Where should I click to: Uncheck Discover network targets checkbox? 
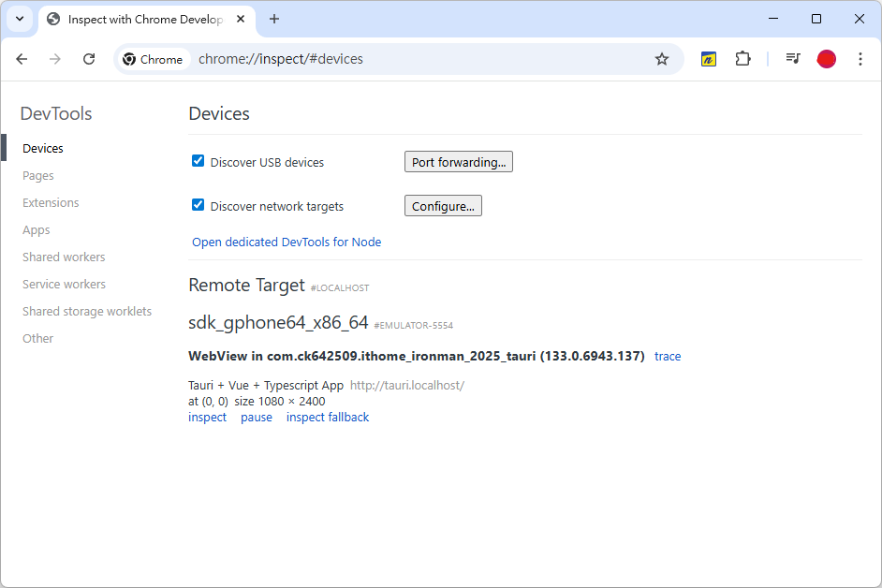[198, 205]
